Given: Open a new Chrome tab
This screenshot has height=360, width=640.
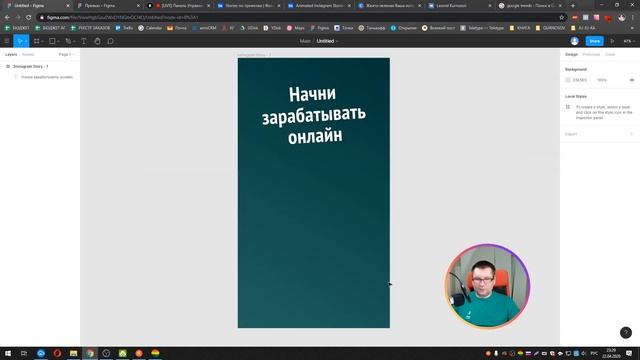Looking at the screenshot, I should tap(573, 6).
